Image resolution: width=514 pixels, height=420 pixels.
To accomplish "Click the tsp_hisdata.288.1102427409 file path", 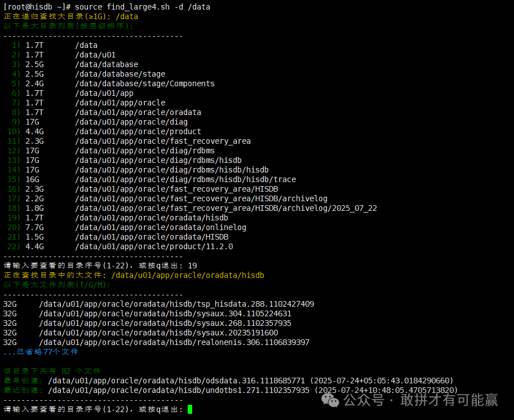I will [176, 304].
